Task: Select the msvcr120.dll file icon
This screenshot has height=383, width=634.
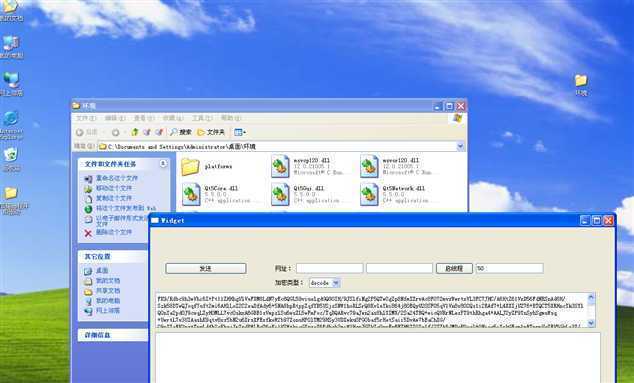Action: click(x=369, y=166)
